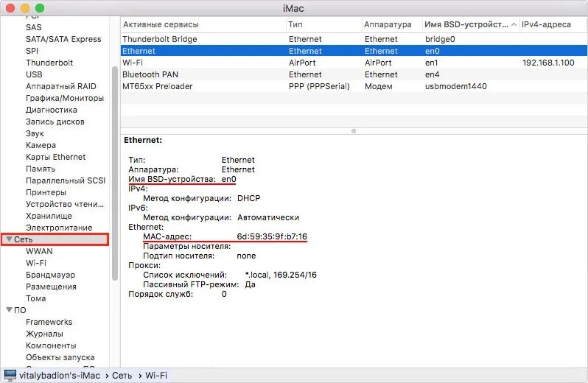This screenshot has width=588, height=383.
Task: Open Хранилище in the sidebar
Action: [x=49, y=217]
